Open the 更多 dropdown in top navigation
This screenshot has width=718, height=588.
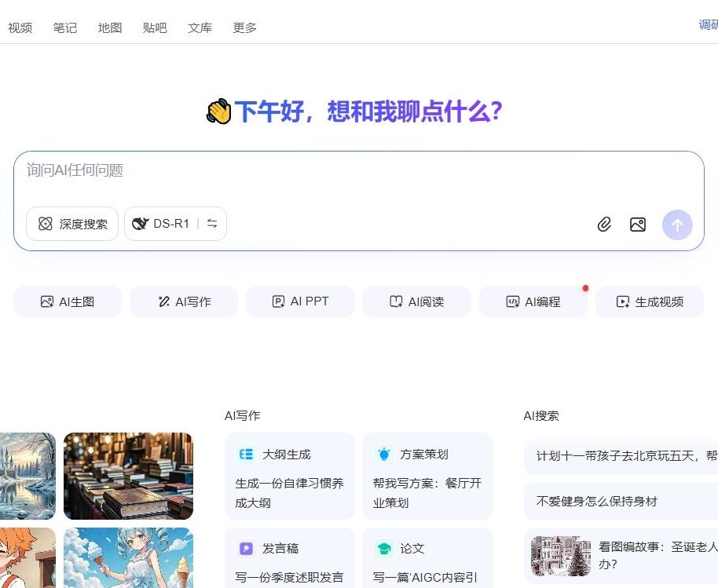(244, 27)
